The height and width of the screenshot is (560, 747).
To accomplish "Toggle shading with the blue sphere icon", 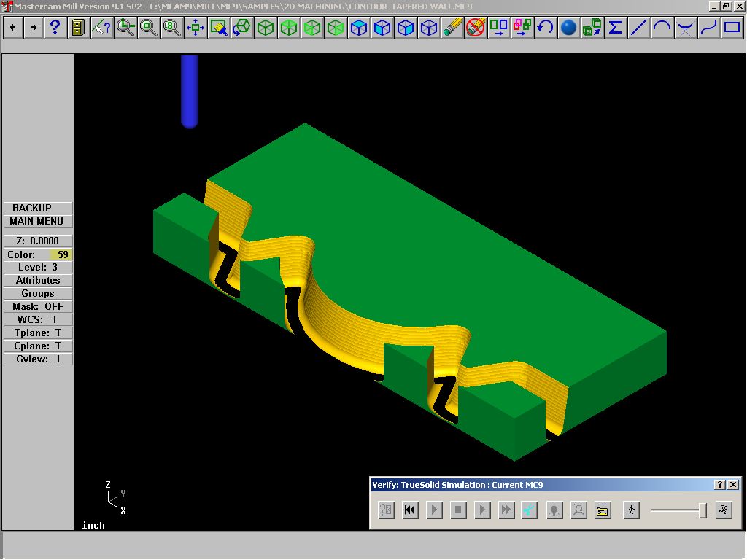I will point(569,28).
